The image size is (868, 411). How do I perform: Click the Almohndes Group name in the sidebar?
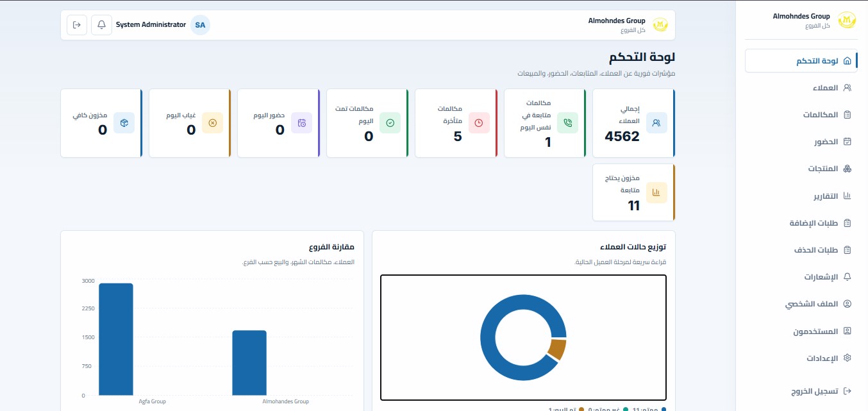tap(801, 16)
